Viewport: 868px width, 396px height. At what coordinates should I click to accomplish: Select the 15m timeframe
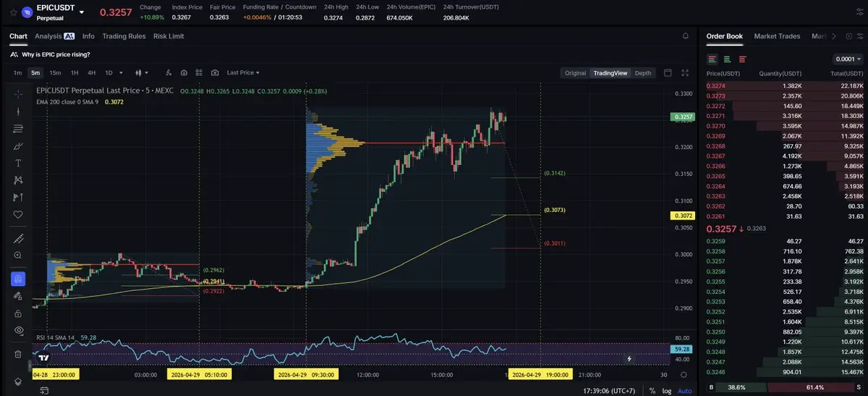pyautogui.click(x=55, y=72)
